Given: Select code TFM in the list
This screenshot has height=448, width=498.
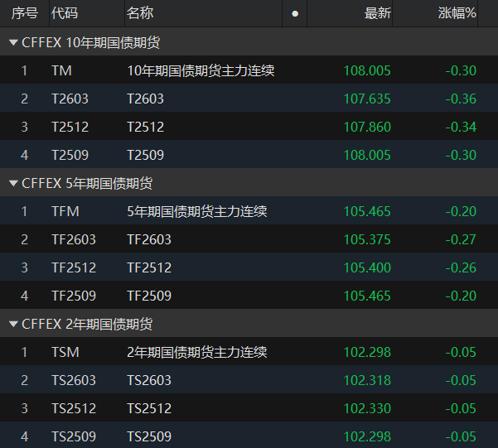Looking at the screenshot, I should (65, 211).
